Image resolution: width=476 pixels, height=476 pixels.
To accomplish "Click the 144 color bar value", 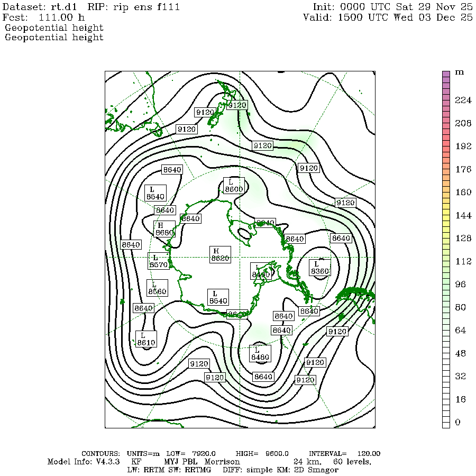I will point(463,215).
